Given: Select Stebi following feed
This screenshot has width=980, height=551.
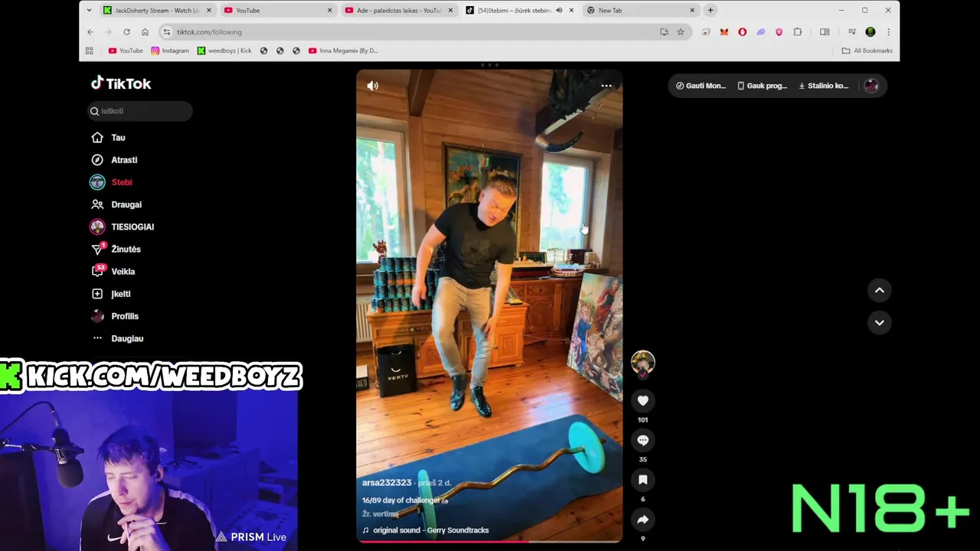Looking at the screenshot, I should pos(122,182).
